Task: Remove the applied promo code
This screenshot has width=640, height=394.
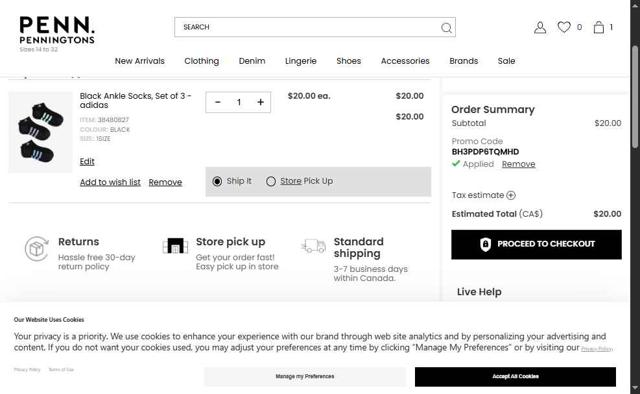Action: pyautogui.click(x=518, y=164)
